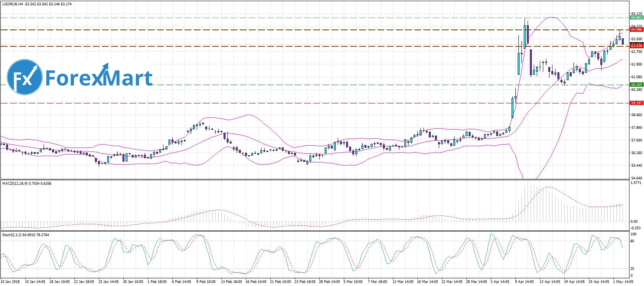644x286 pixels.
Task: Click the 1.5771 MACD scale value
Action: click(637, 183)
